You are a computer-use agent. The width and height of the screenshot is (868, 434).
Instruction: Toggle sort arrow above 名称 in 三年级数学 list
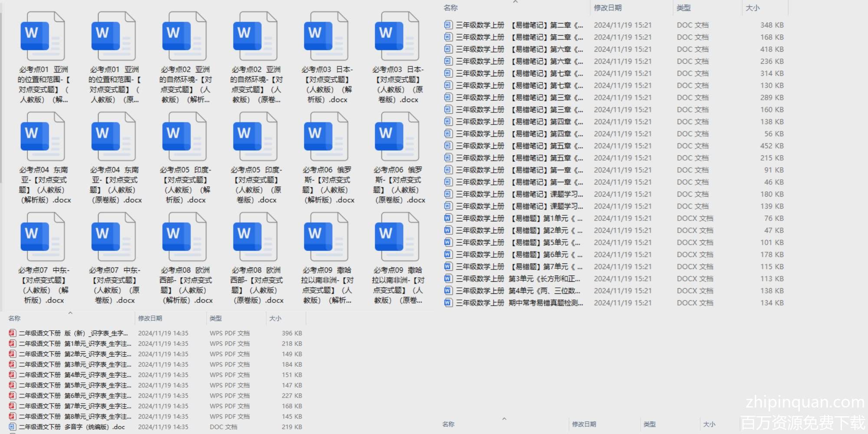click(515, 2)
